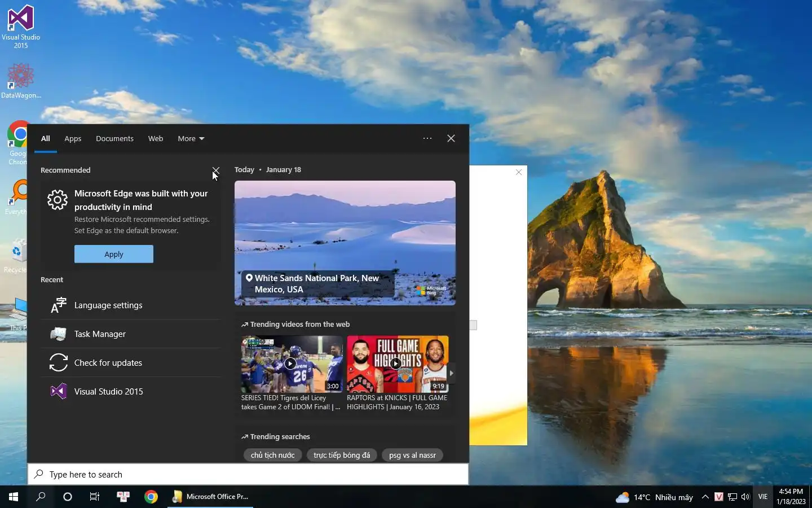Advance trending videos with right arrow
The width and height of the screenshot is (812, 508).
pos(451,373)
